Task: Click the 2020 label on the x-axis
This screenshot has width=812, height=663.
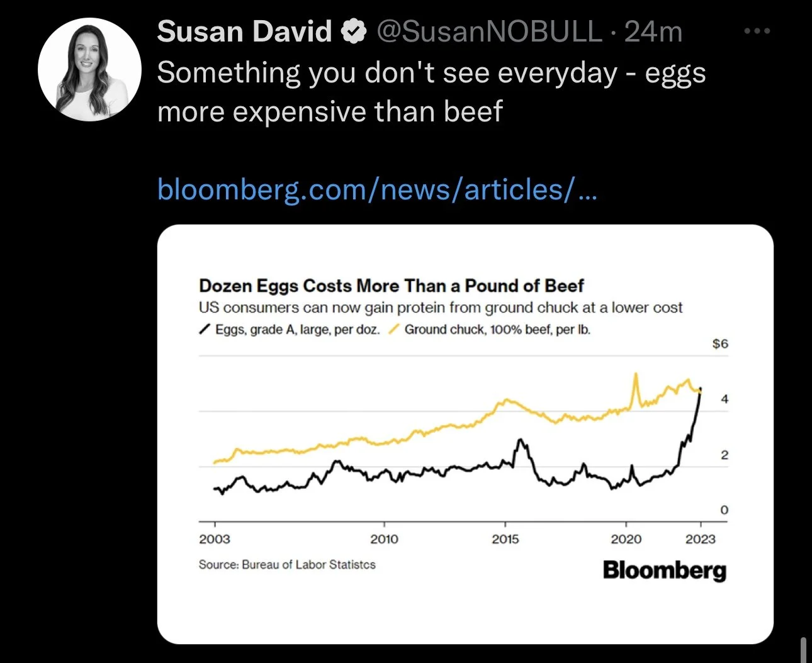Action: [x=626, y=539]
